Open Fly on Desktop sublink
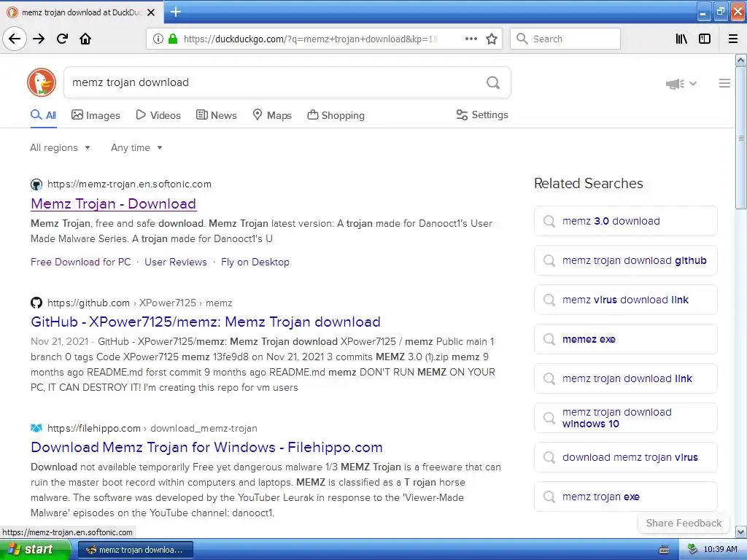The height and width of the screenshot is (560, 747). click(x=255, y=262)
